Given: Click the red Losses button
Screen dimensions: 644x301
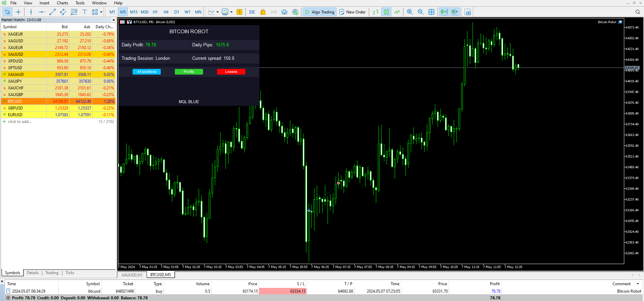Looking at the screenshot, I should (231, 72).
